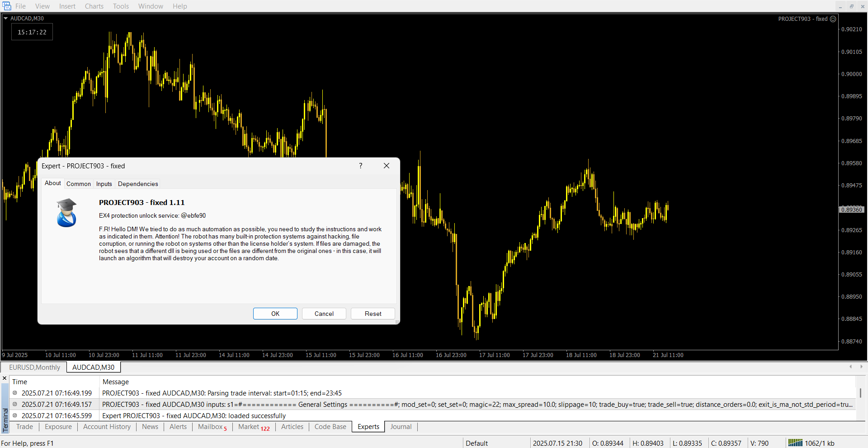
Task: Close the Terminal panel with the x icon
Action: 5,378
